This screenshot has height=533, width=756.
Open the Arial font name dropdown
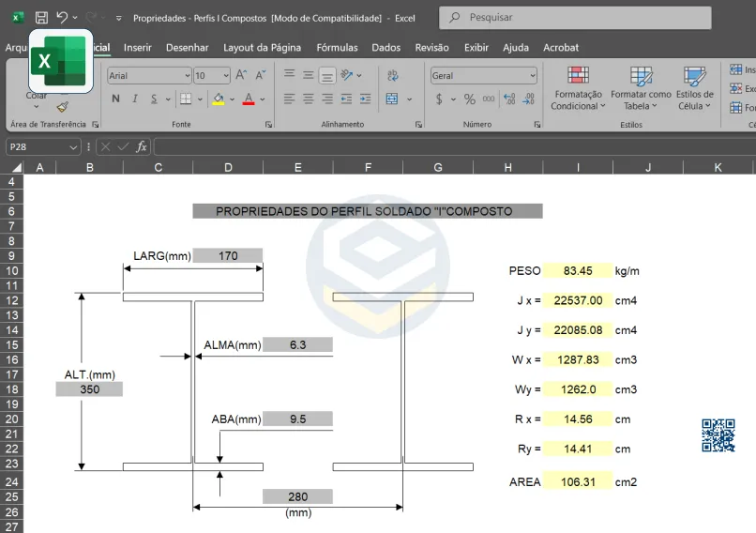[185, 76]
